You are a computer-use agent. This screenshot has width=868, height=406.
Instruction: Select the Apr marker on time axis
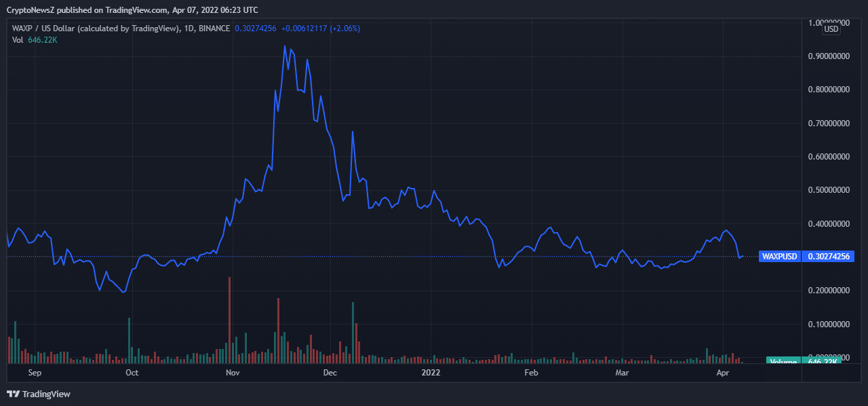click(x=722, y=373)
